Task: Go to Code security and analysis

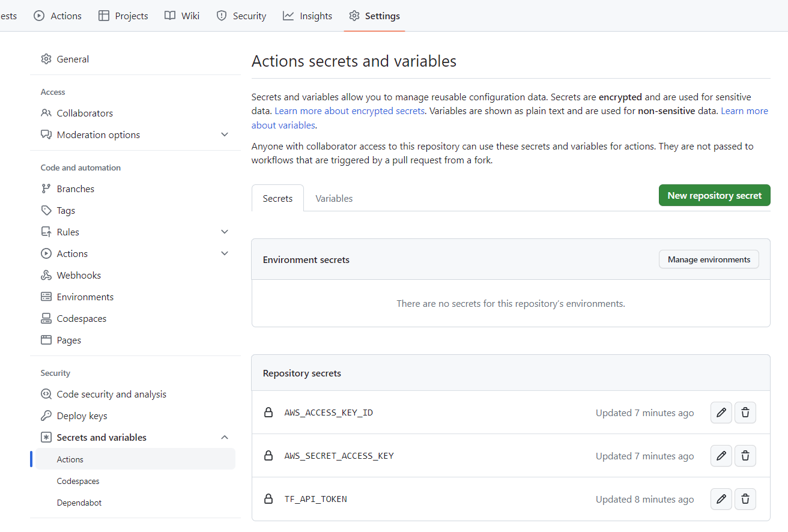Action: tap(111, 394)
